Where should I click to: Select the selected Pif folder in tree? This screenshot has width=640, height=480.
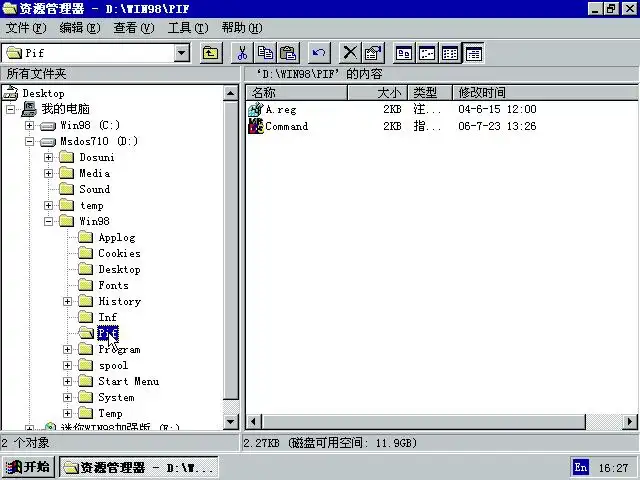coord(108,333)
